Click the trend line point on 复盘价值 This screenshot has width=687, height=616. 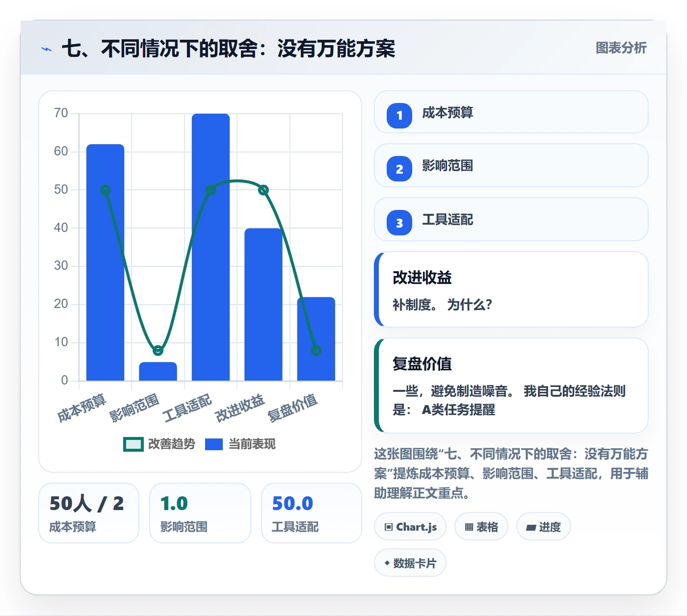click(316, 350)
